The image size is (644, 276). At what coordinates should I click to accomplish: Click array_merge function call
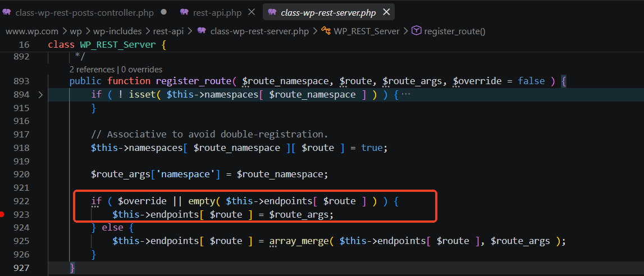pyautogui.click(x=299, y=241)
